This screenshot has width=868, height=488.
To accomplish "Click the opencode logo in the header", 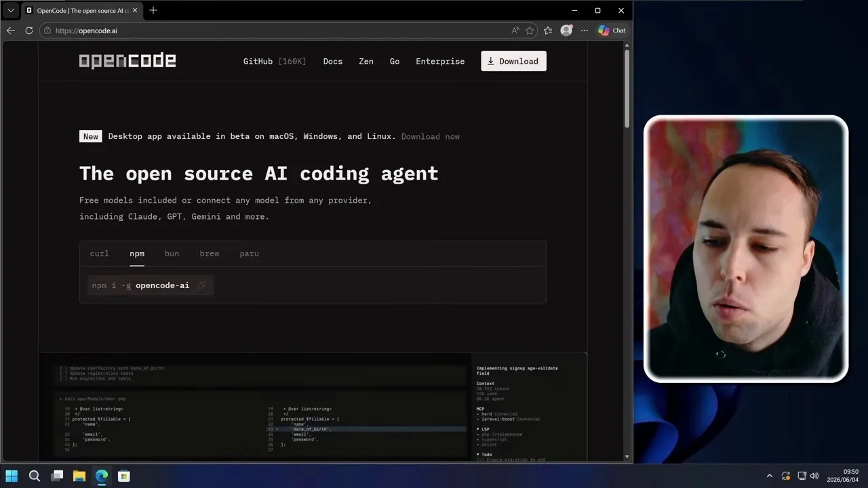I will click(127, 61).
